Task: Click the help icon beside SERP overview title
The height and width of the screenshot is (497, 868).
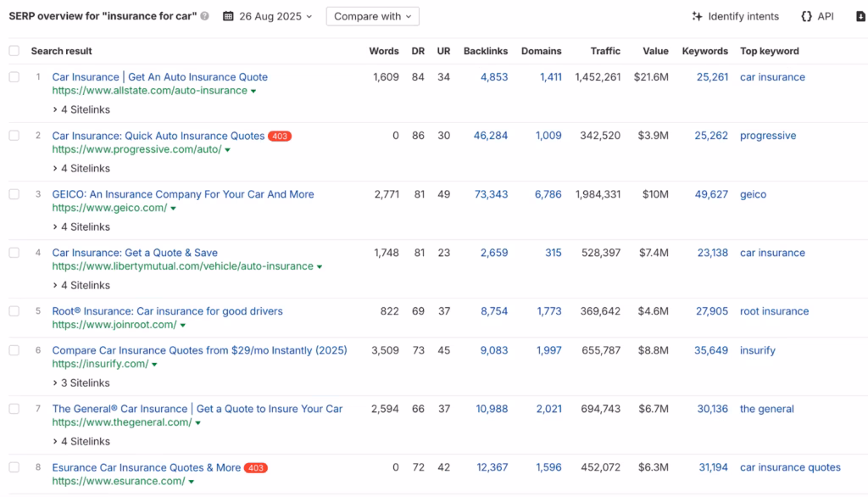Action: 205,16
